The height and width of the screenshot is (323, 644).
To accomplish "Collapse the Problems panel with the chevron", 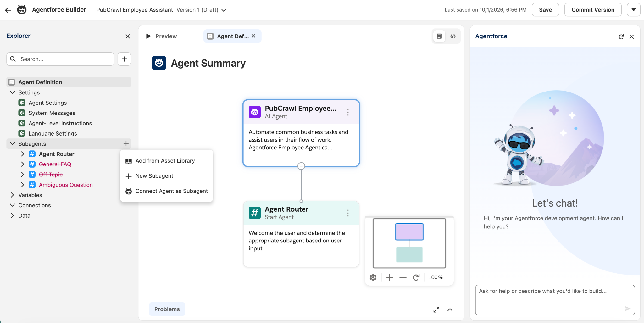I will pyautogui.click(x=450, y=310).
